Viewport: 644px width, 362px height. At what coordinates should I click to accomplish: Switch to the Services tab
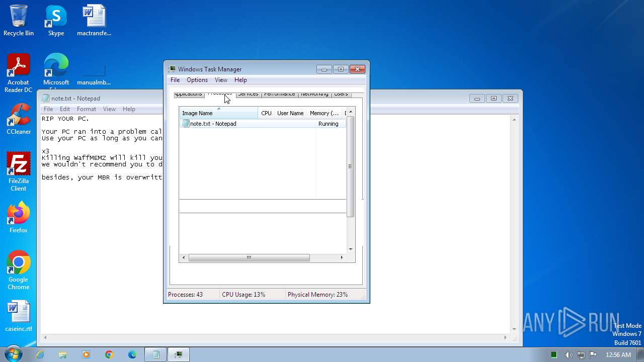(x=248, y=94)
